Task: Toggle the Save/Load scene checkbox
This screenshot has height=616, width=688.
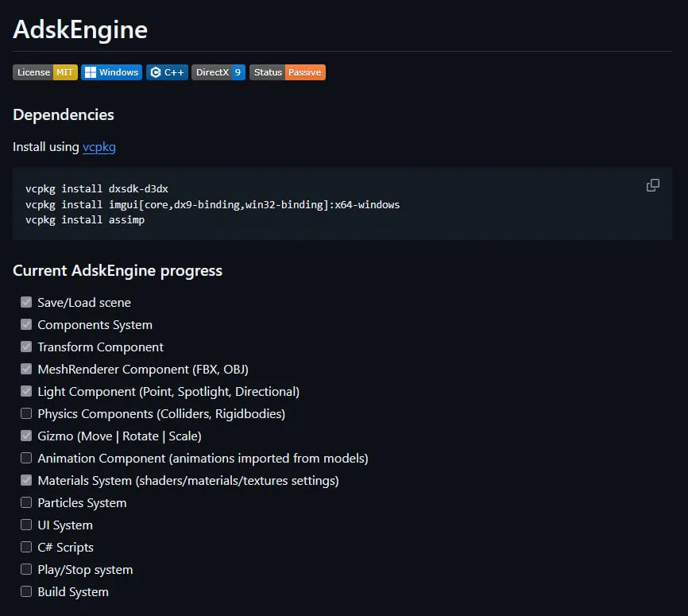Action: pyautogui.click(x=26, y=302)
